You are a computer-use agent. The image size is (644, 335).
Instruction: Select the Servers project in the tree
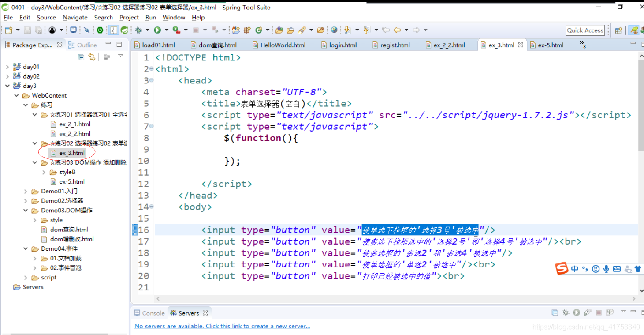(x=28, y=287)
